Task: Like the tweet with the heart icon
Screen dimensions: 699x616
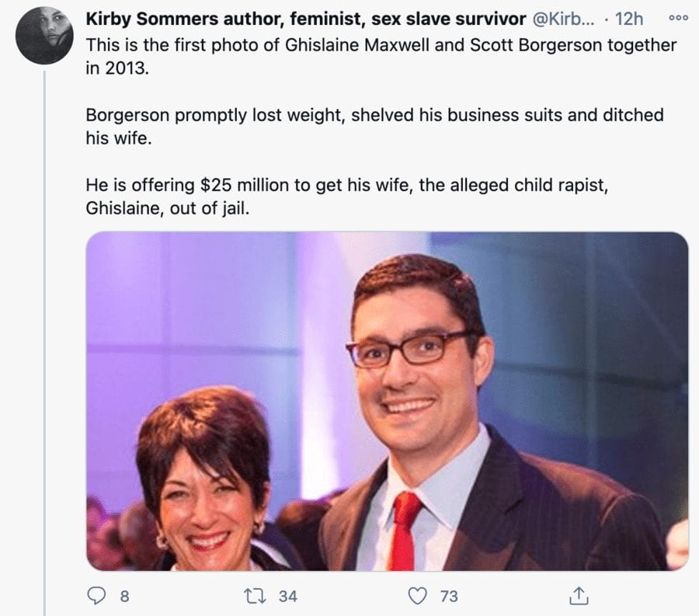Action: (x=419, y=596)
